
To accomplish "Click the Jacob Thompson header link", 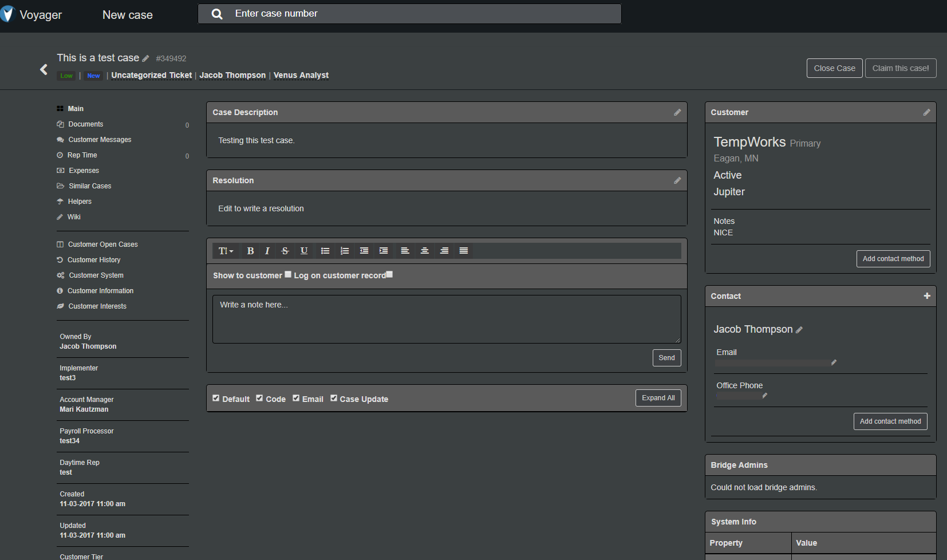I will [232, 75].
